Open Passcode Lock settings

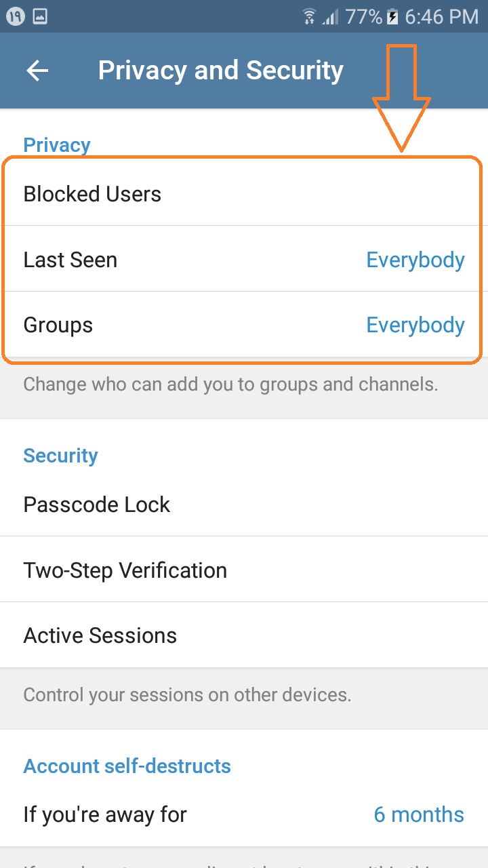point(97,505)
